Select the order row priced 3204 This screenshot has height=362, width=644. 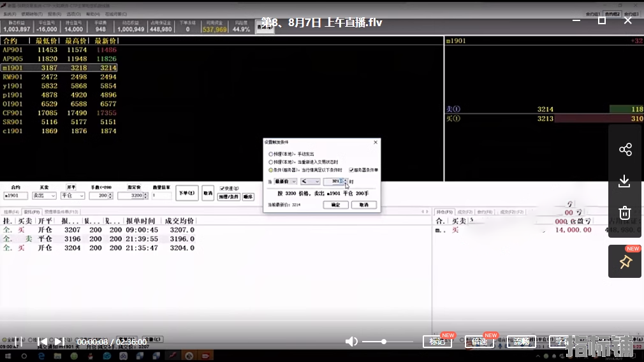pos(99,248)
